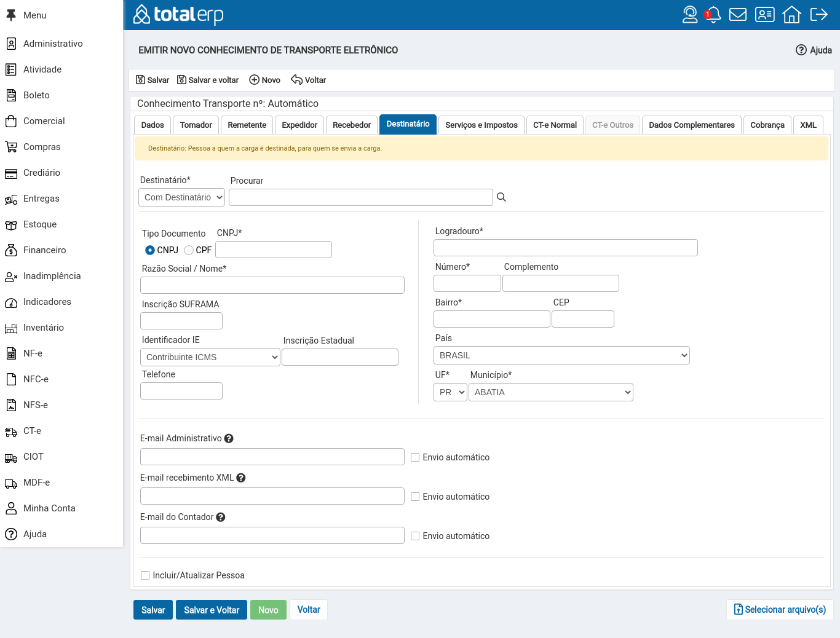Viewport: 840px width, 638px height.
Task: Click Selecionar arquivo(s) button
Action: 780,610
